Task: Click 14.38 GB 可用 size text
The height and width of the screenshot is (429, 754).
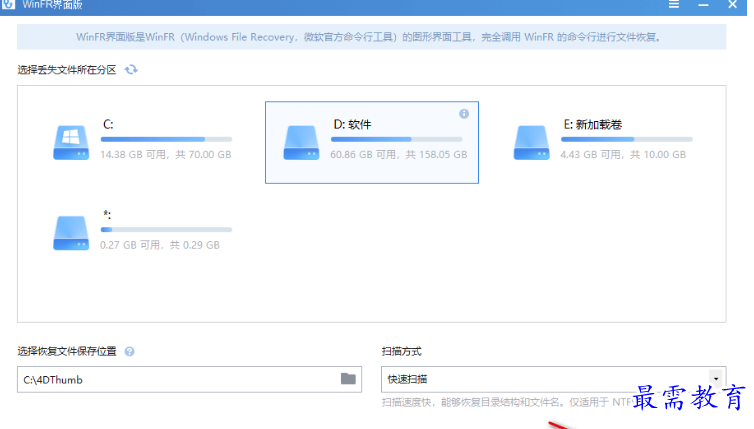Action: tap(166, 154)
